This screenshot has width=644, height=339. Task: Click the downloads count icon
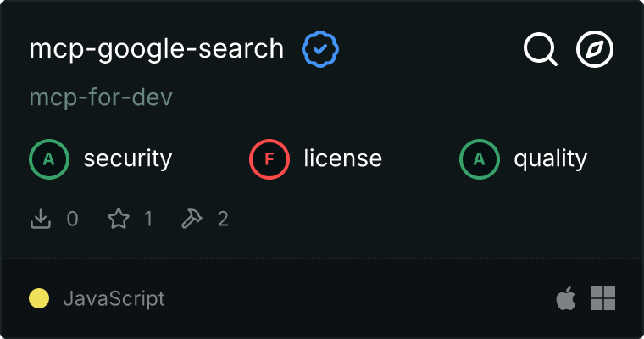coord(41,220)
